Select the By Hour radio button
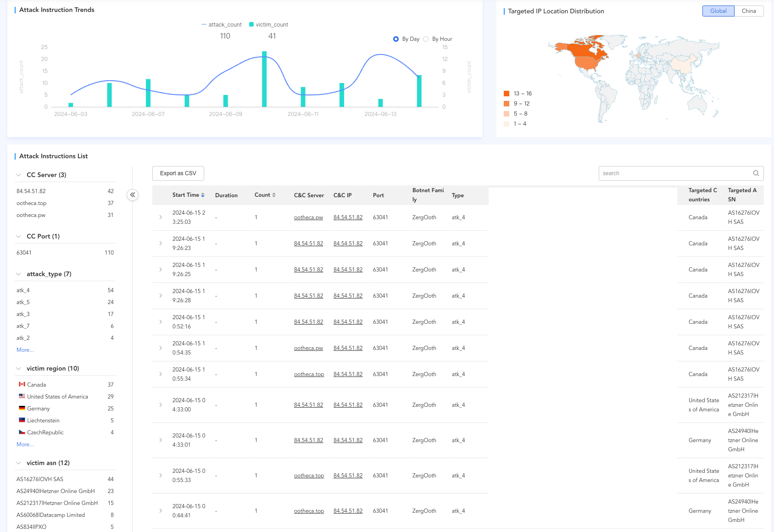774x532 pixels. click(x=426, y=39)
